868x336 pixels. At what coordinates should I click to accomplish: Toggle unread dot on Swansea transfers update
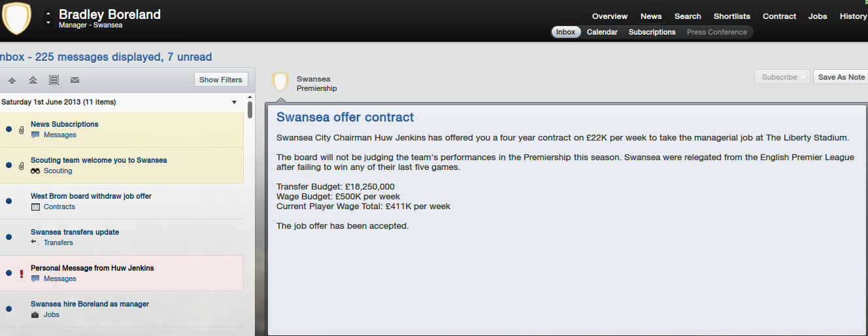(8, 237)
